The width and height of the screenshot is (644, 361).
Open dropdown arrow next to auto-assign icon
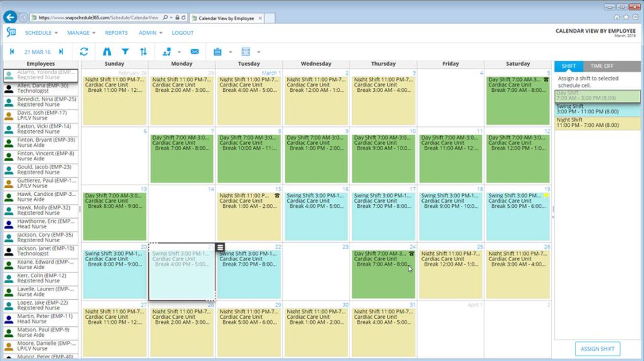[179, 52]
